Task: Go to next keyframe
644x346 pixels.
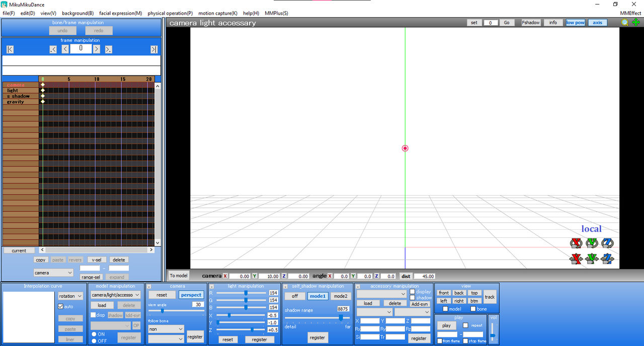Action: coord(108,49)
